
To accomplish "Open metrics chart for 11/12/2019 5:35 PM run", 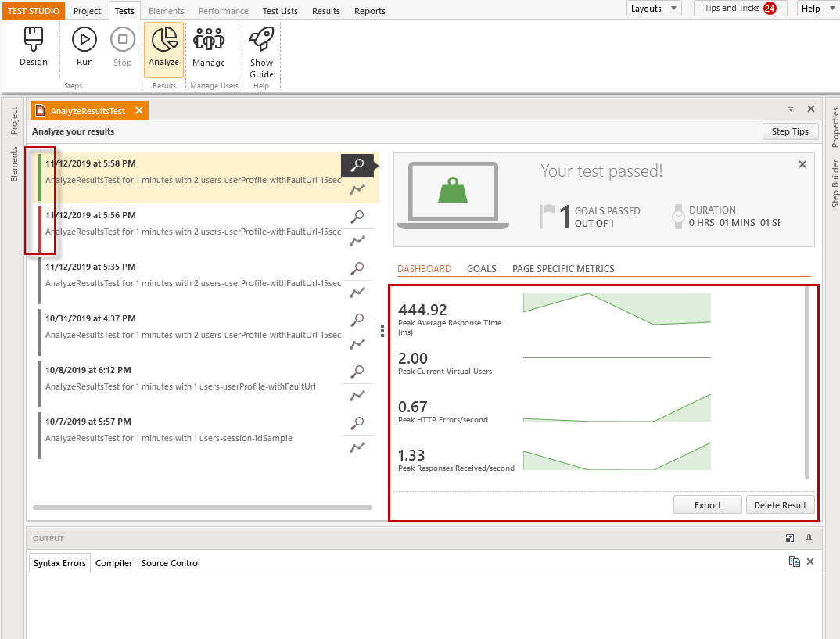I will 357,292.
